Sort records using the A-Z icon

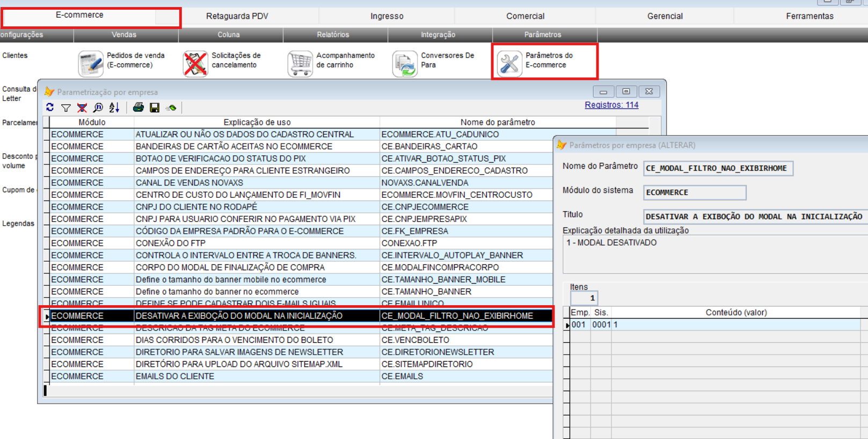114,108
